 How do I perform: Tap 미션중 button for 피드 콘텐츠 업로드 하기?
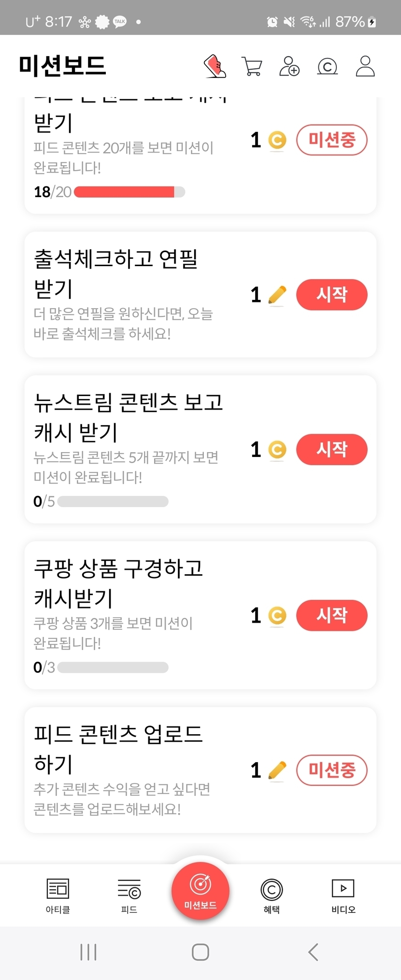tap(331, 770)
